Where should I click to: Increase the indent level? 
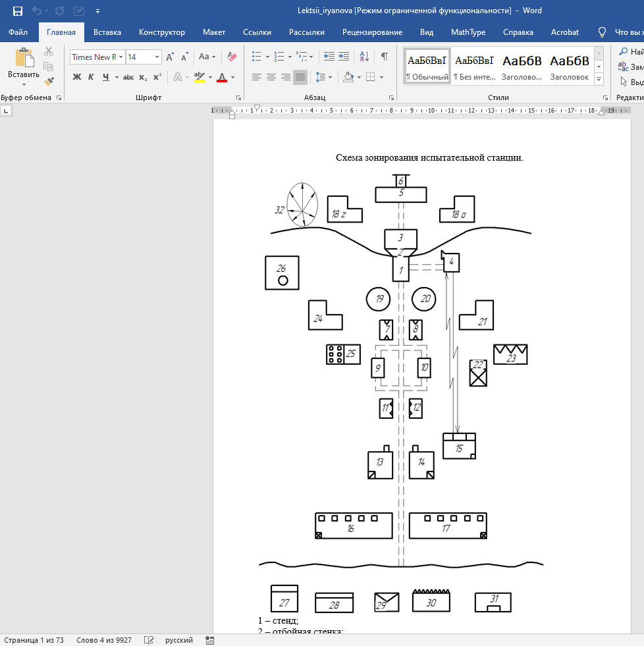[344, 57]
